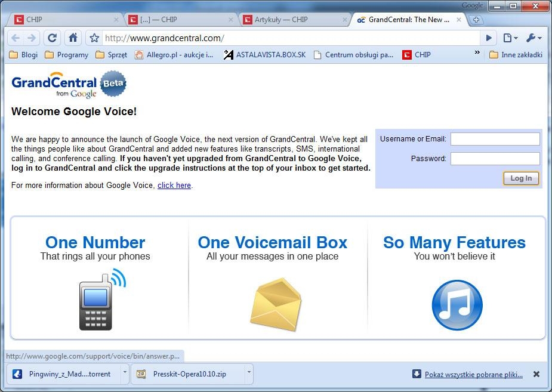Open the Presskit-Opera10.10.zip download
Image resolution: width=552 pixels, height=392 pixels.
[x=187, y=374]
